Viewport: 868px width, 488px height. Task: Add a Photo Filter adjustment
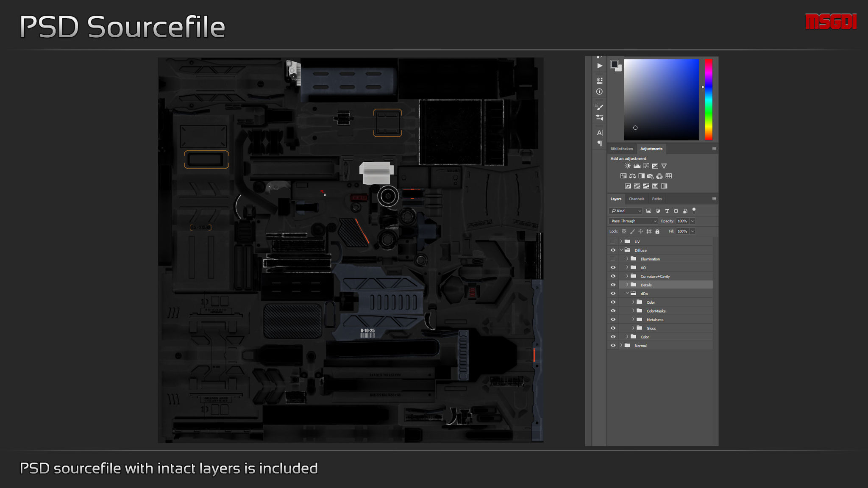click(x=650, y=176)
